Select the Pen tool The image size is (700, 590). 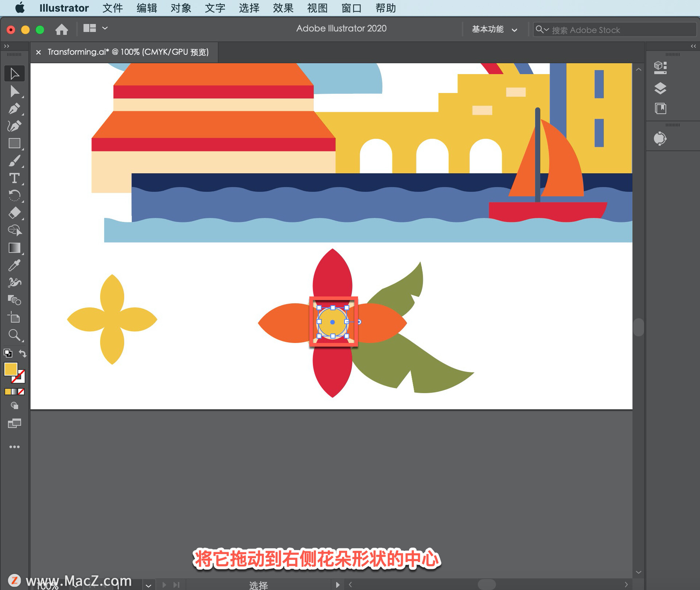14,108
